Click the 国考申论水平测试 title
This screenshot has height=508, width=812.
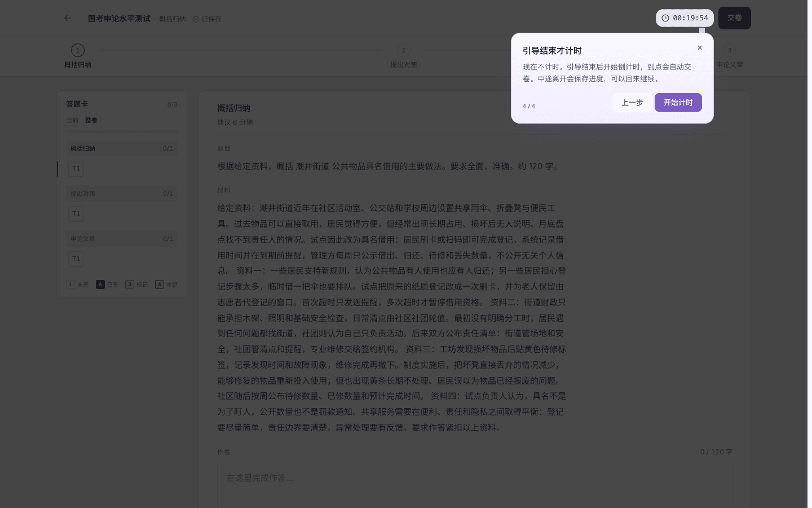click(x=119, y=19)
